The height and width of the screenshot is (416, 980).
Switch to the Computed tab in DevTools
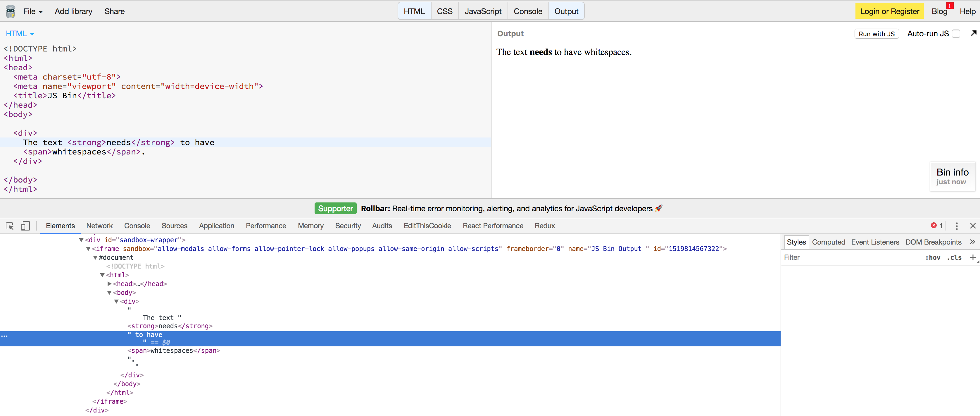[x=829, y=242]
